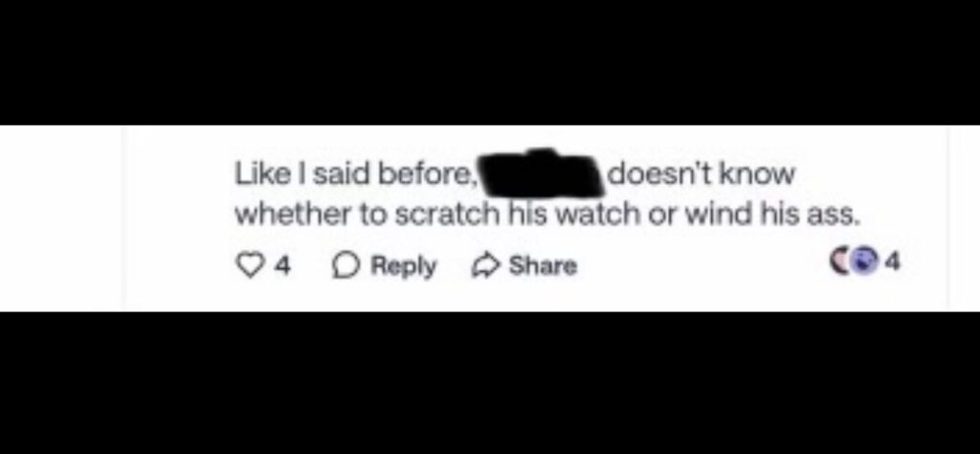Like the comment with the heart icon
This screenshot has height=454, width=980.
(250, 266)
